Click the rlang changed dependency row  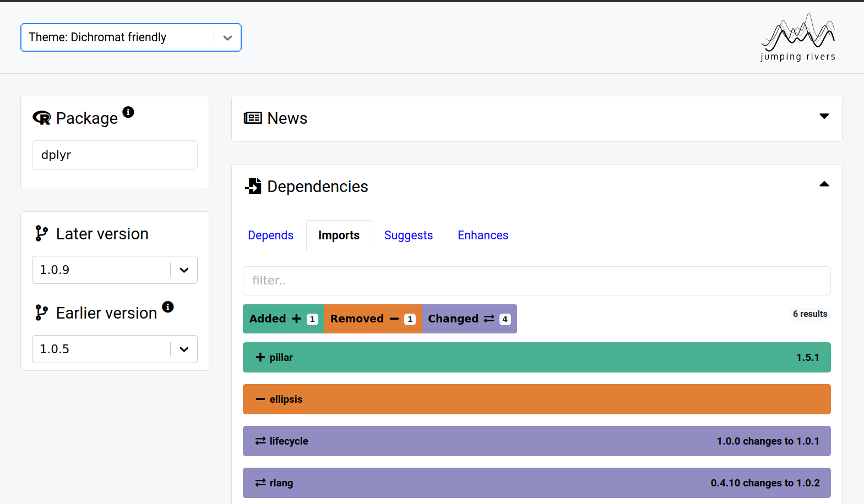[x=537, y=483]
